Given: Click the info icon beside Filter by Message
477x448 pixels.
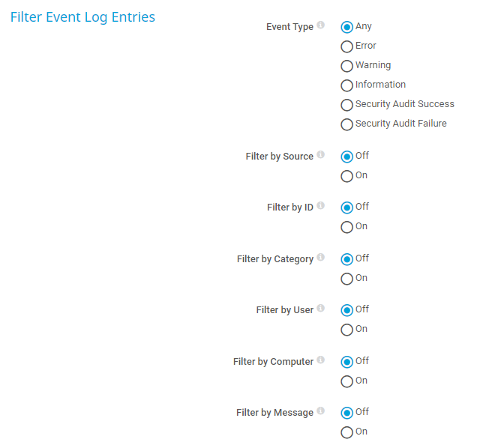Looking at the screenshot, I should (321, 411).
